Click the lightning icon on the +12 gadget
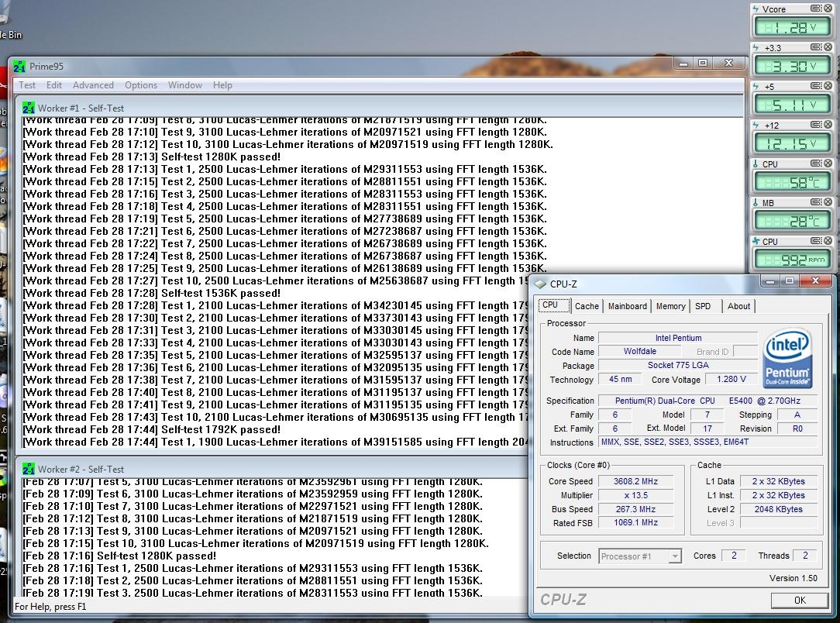840x623 pixels. click(756, 126)
